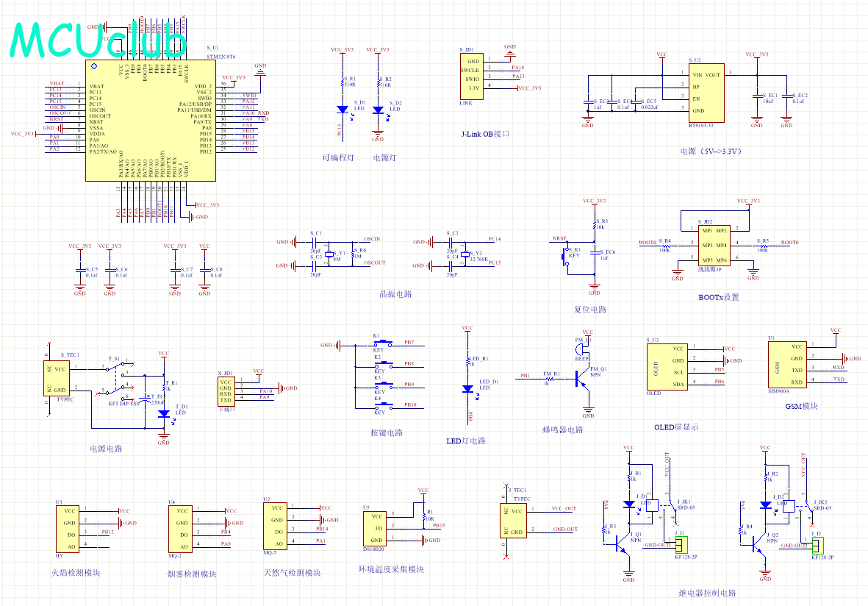Click the '可编程灯' label
Viewport: 868px width, 606px height.
pyautogui.click(x=338, y=158)
